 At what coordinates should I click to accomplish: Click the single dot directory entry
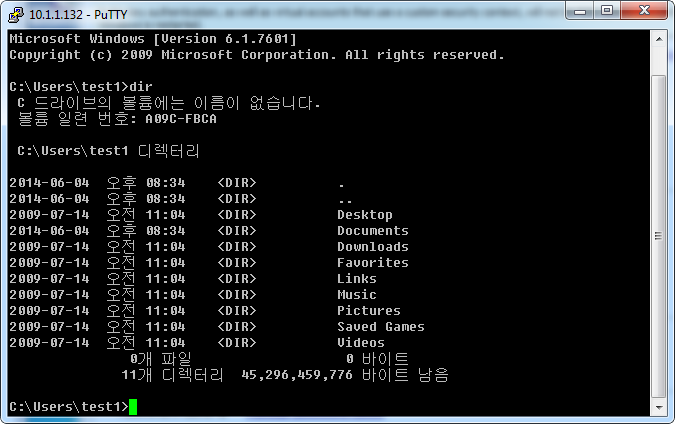click(341, 186)
